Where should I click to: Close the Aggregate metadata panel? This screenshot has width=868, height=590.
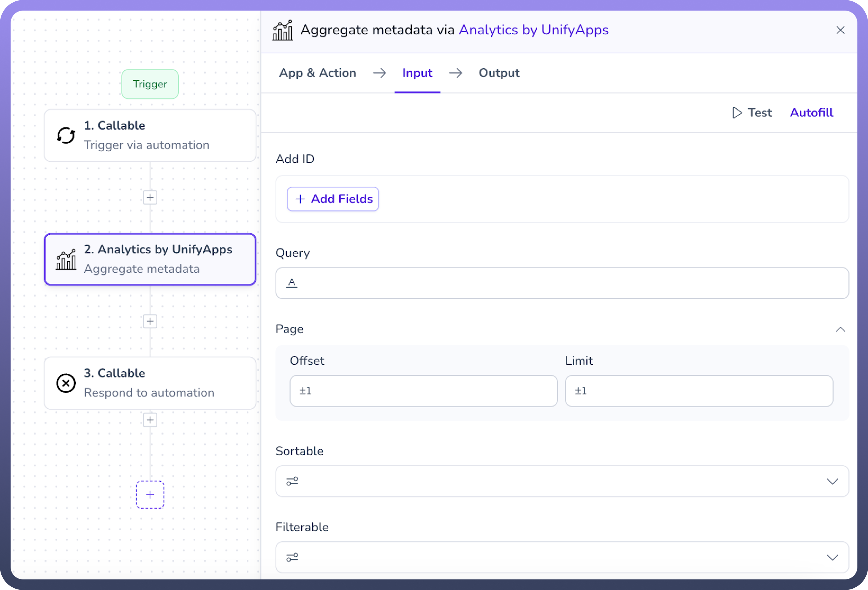[x=840, y=30]
